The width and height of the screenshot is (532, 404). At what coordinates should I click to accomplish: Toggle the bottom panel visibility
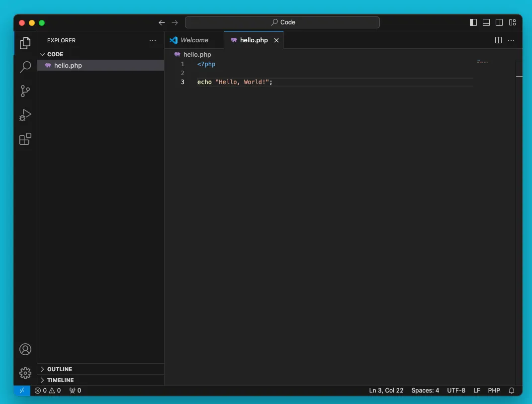coord(486,22)
